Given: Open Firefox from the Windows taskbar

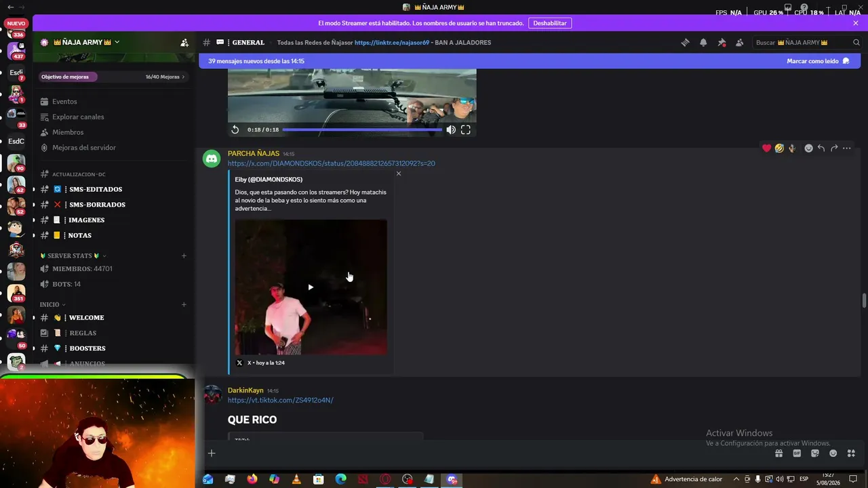Looking at the screenshot, I should click(x=252, y=479).
